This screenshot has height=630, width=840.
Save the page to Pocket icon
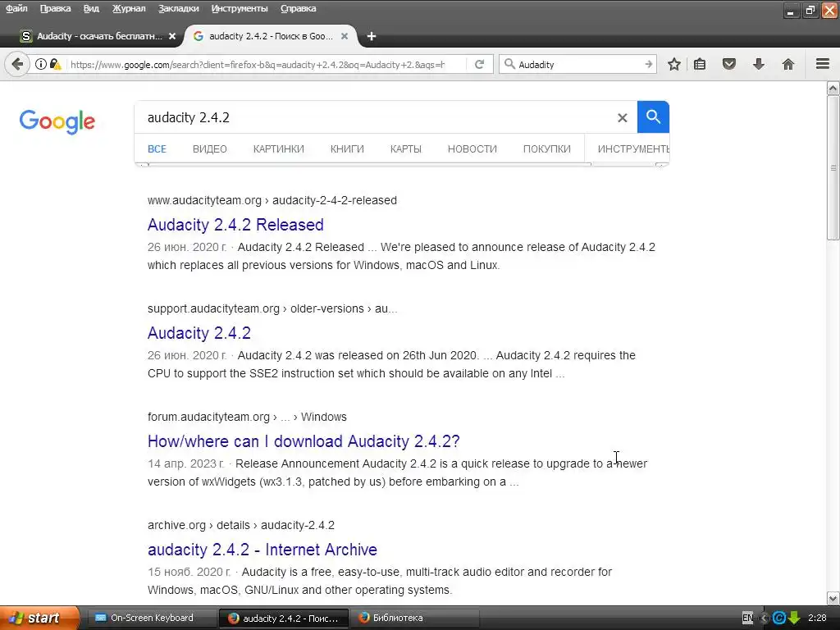[729, 64]
